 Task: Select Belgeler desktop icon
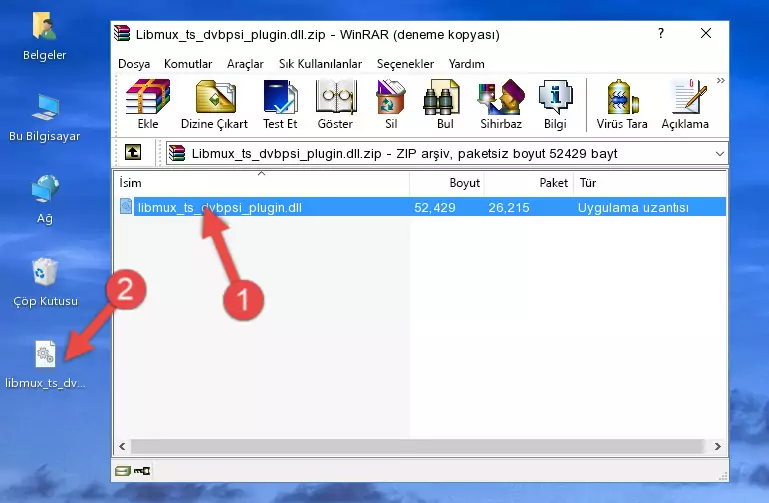[x=44, y=37]
